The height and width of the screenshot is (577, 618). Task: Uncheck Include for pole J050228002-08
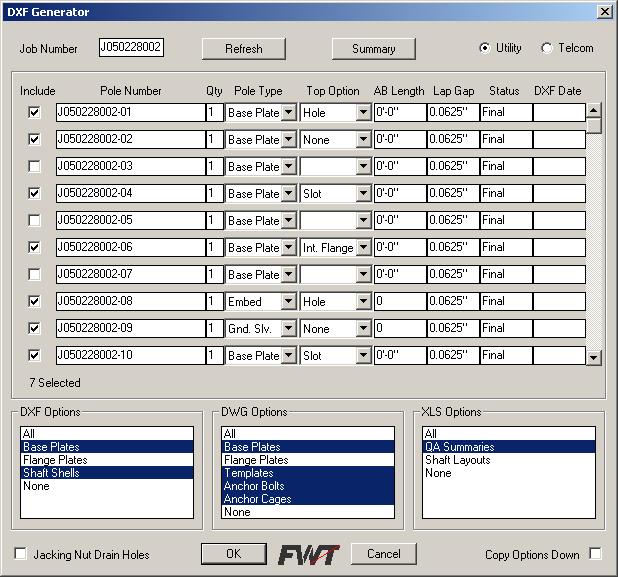tap(34, 301)
